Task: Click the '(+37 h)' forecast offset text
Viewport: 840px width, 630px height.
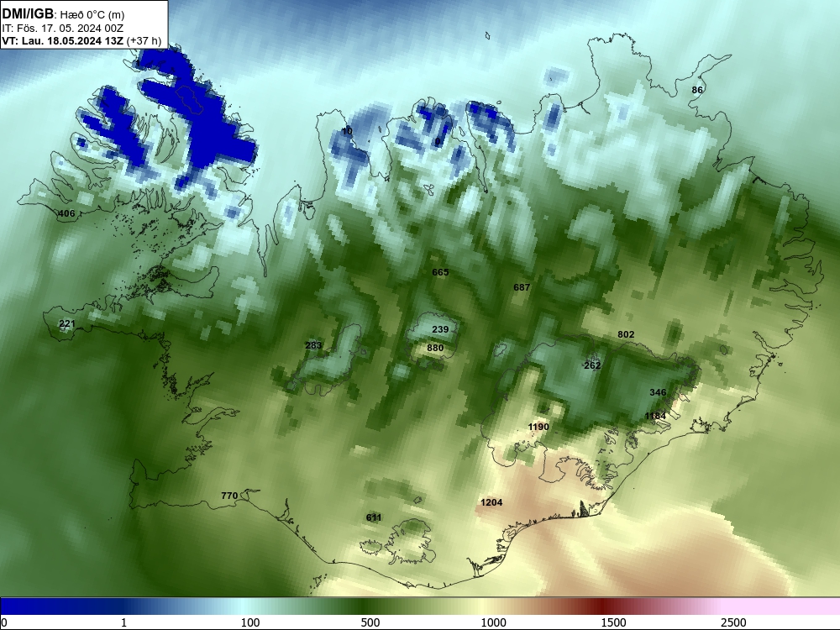Action: [144, 40]
